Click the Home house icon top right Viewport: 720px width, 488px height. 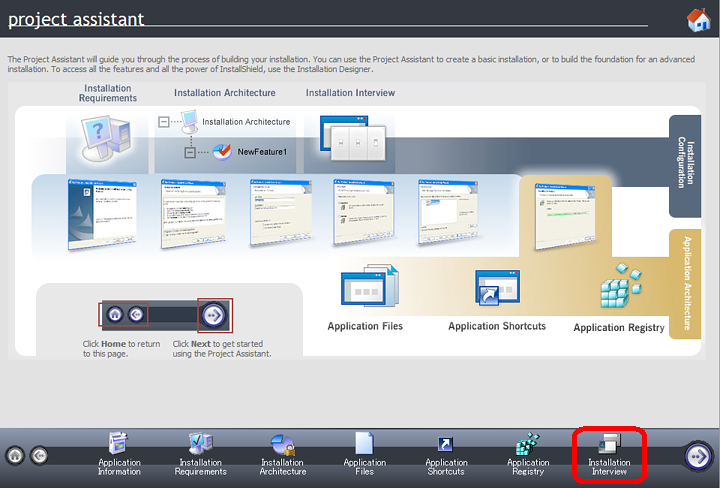(697, 20)
